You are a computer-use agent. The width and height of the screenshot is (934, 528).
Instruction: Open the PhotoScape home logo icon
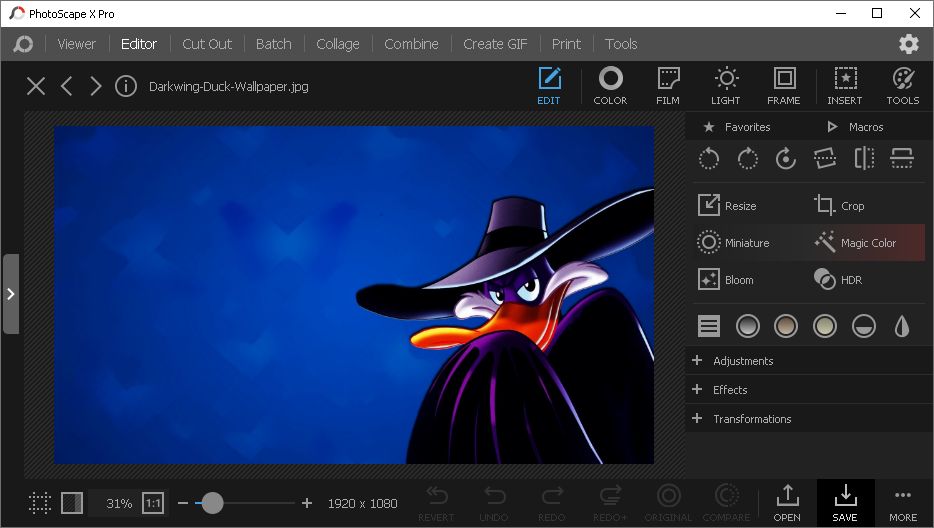[x=23, y=44]
